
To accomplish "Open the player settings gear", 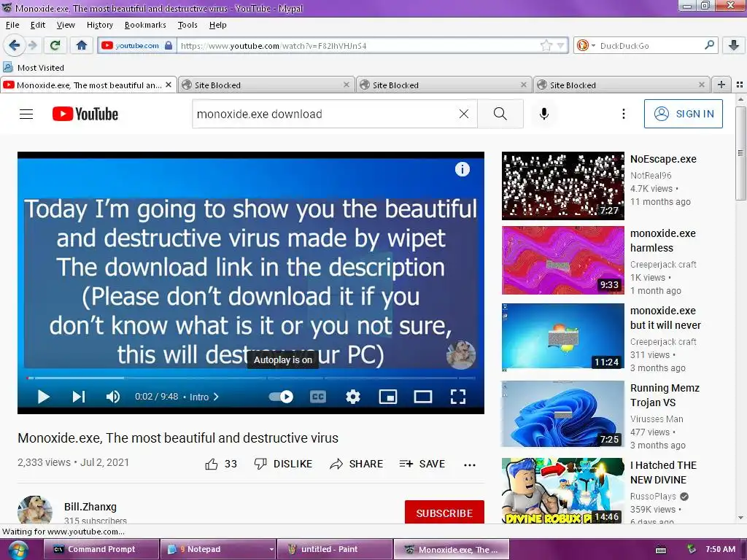I will click(352, 397).
